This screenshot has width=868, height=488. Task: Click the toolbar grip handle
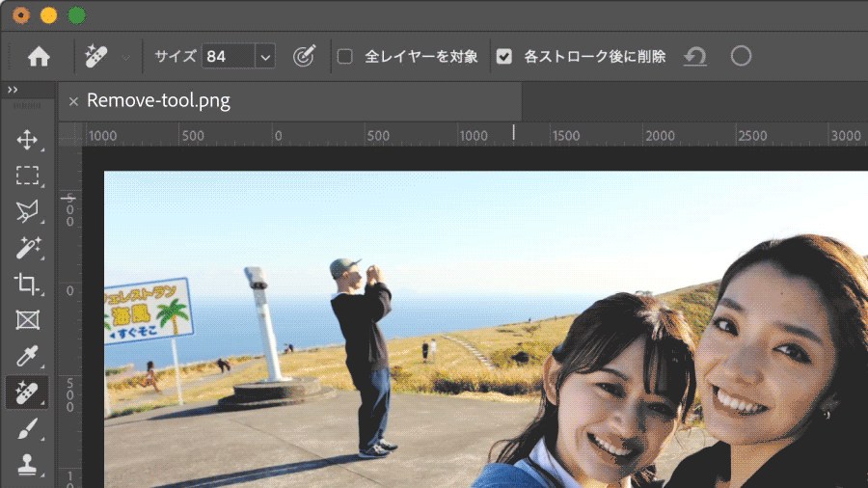pyautogui.click(x=27, y=106)
